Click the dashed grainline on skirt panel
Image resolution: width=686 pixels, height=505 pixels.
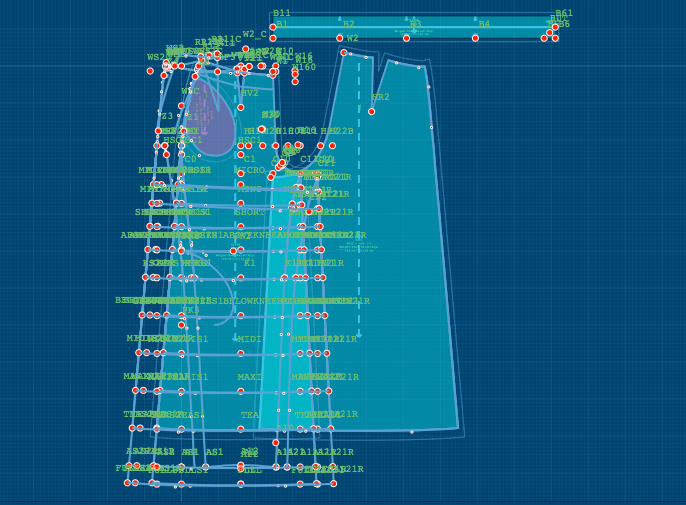click(359, 200)
